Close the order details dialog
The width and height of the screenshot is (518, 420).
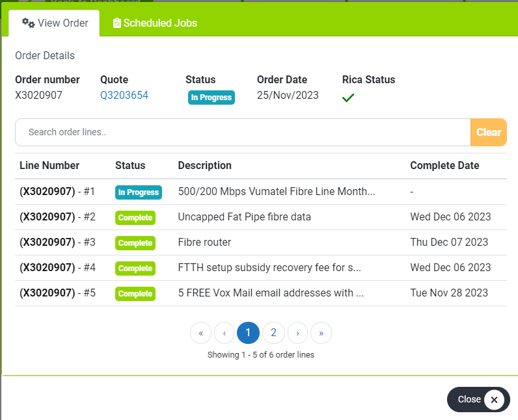coord(478,400)
